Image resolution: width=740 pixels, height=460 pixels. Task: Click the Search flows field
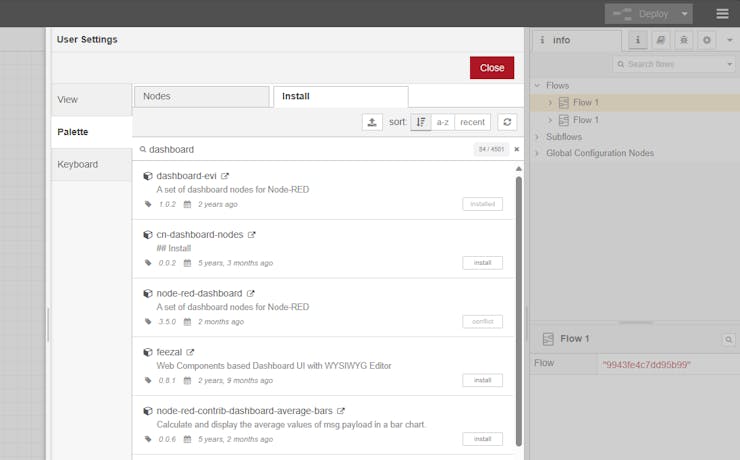pyautogui.click(x=670, y=64)
